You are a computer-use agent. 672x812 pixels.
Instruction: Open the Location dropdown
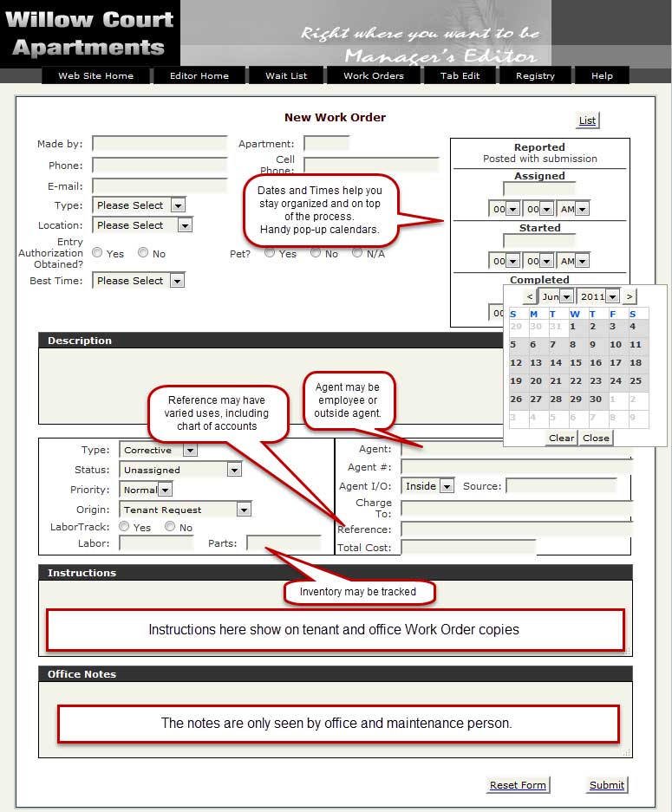click(142, 225)
